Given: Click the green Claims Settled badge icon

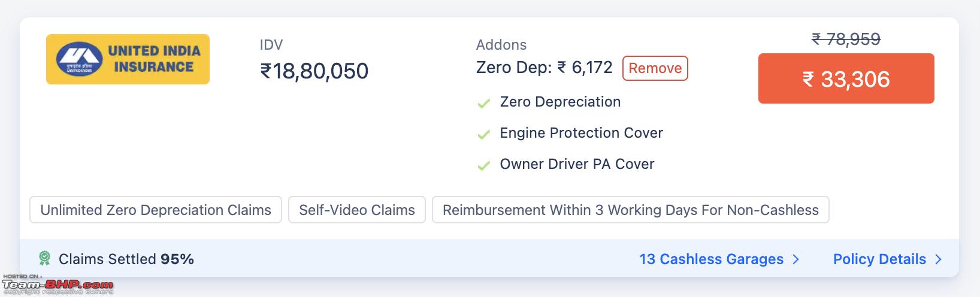Looking at the screenshot, I should (x=44, y=259).
